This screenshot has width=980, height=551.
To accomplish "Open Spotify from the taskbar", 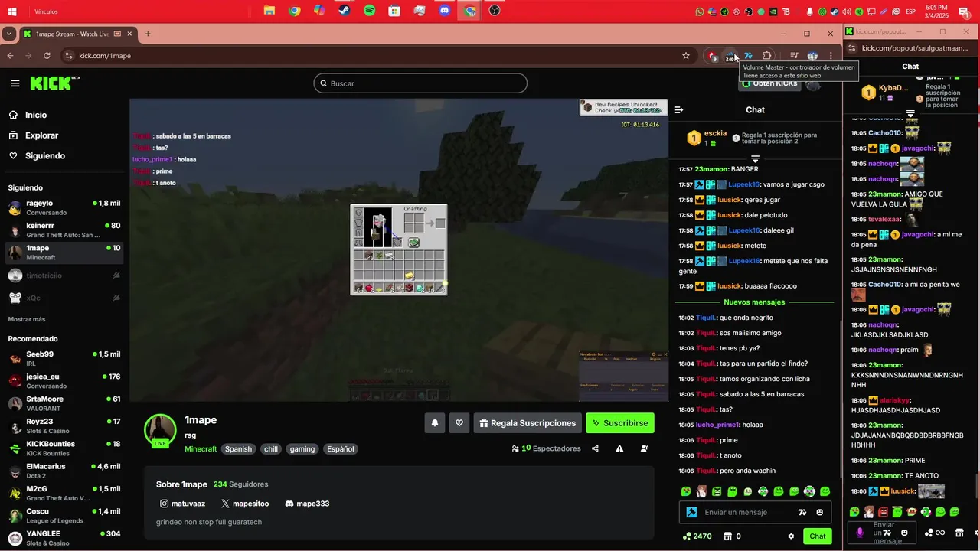I will (x=369, y=11).
